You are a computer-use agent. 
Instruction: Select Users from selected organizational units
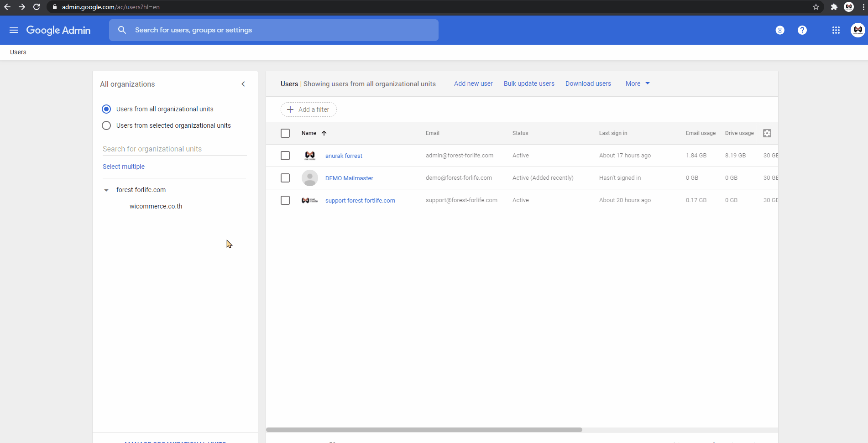pos(106,125)
